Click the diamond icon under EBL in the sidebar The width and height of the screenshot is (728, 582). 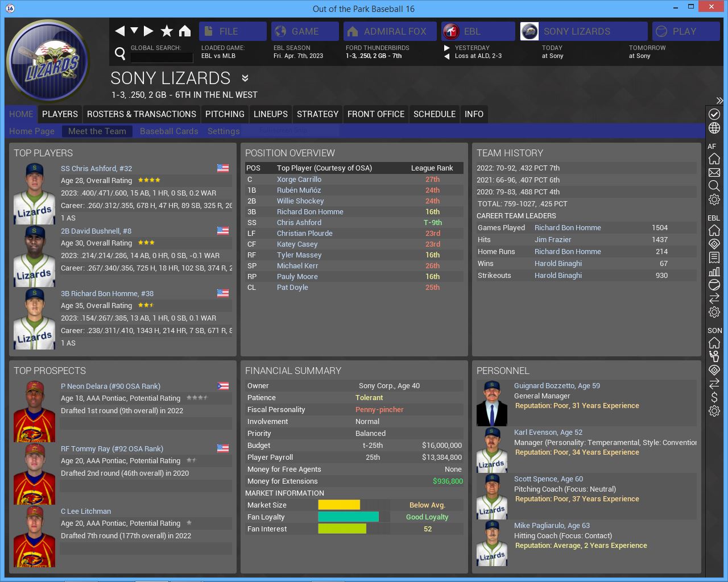coord(714,244)
